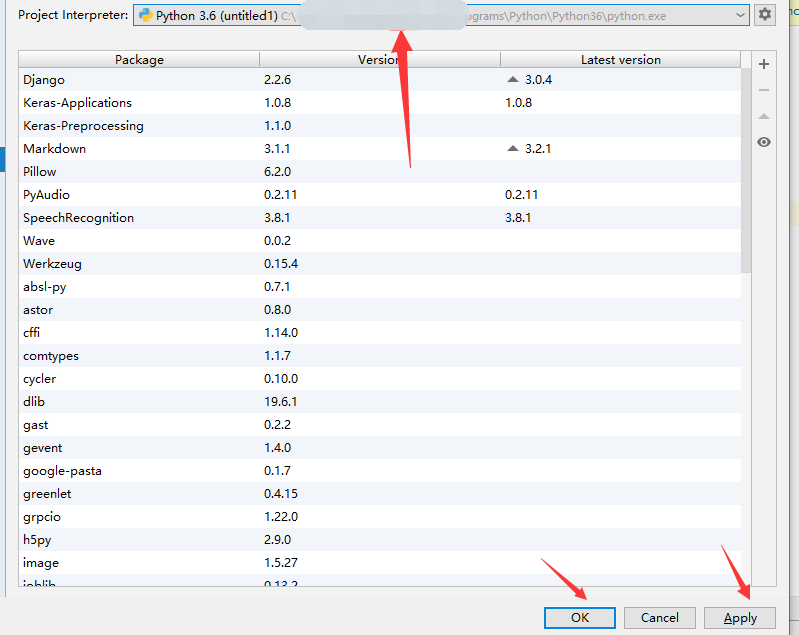Select the comtypes package
The image size is (799, 635).
pos(380,356)
